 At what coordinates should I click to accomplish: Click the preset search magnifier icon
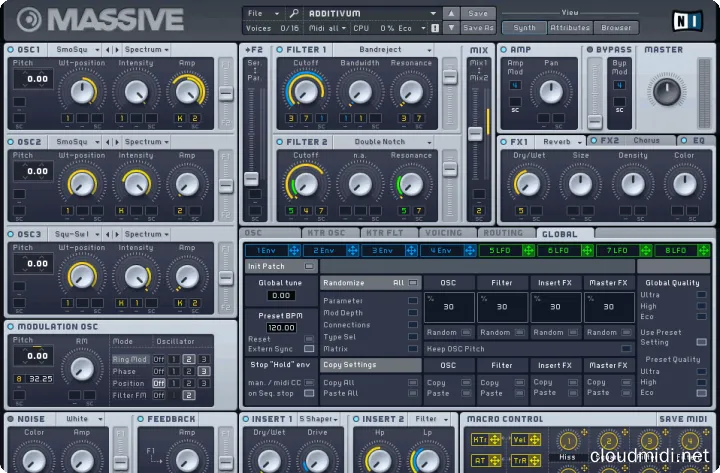point(294,14)
